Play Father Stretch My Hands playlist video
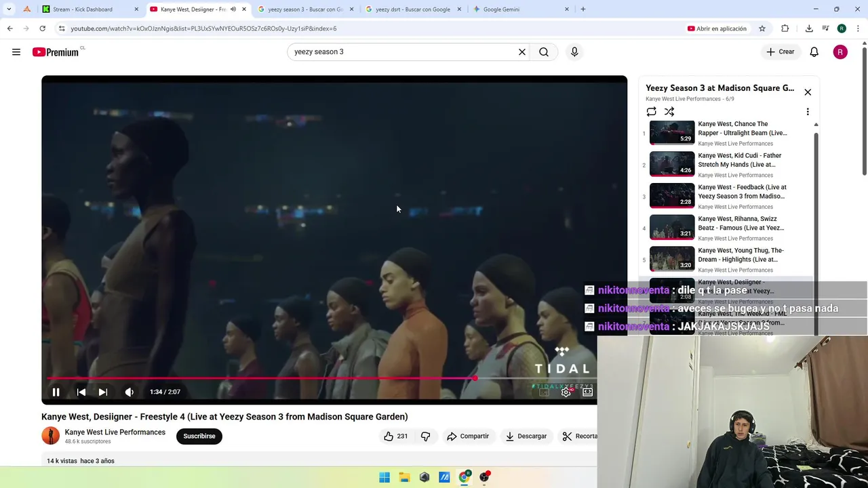The height and width of the screenshot is (488, 868). 727,165
